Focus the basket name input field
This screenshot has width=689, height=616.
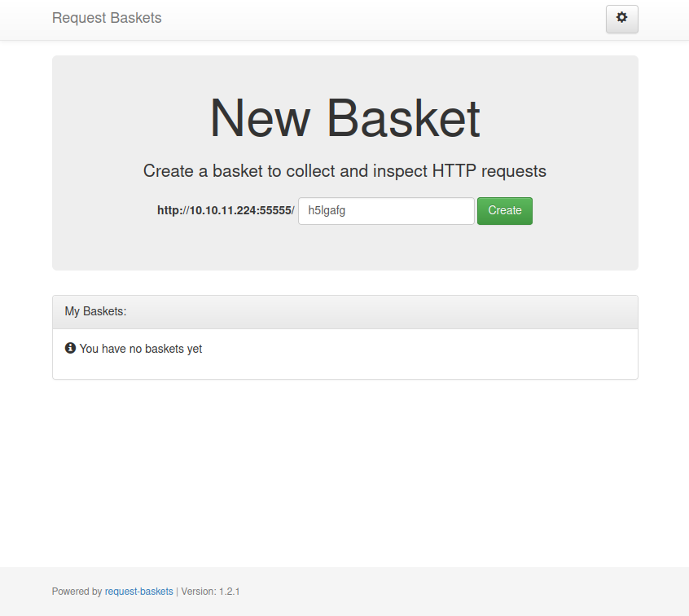coord(386,210)
